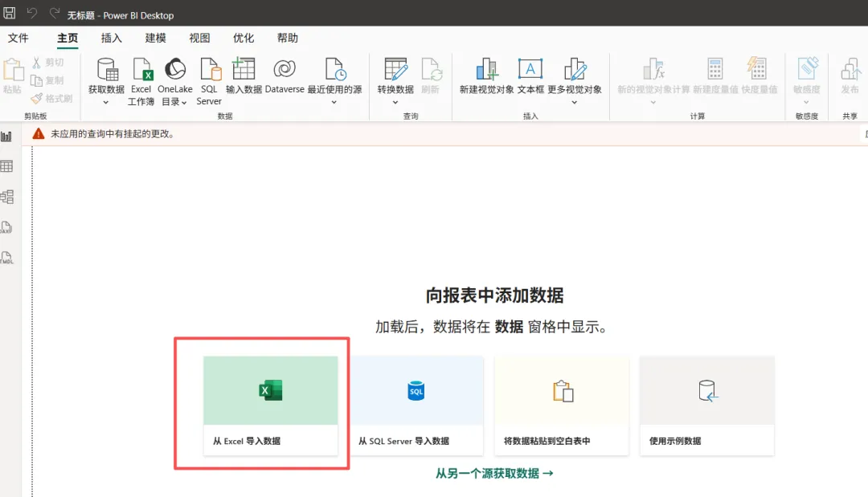Open TMDL view in left sidebar
Screen dimensions: 868x497
6,258
